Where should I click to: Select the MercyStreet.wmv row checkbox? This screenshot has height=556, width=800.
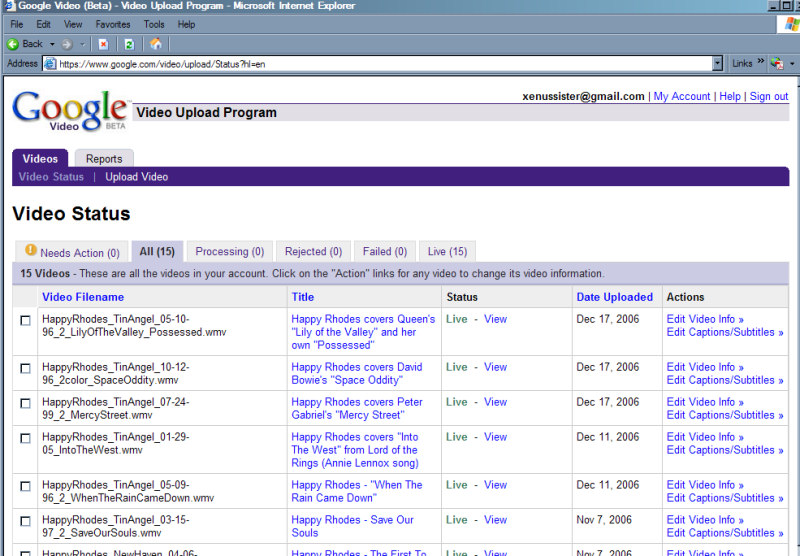(x=25, y=403)
